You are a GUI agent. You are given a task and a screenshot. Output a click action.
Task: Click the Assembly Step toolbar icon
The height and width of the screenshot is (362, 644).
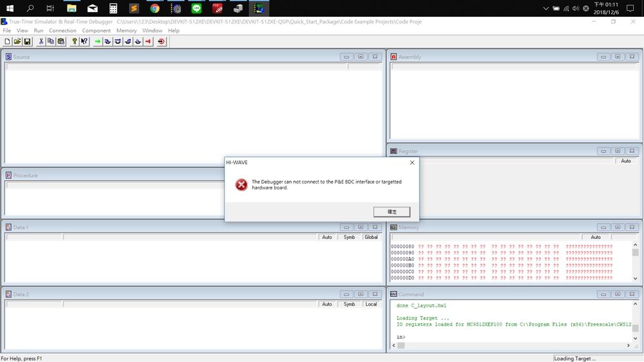tap(138, 41)
